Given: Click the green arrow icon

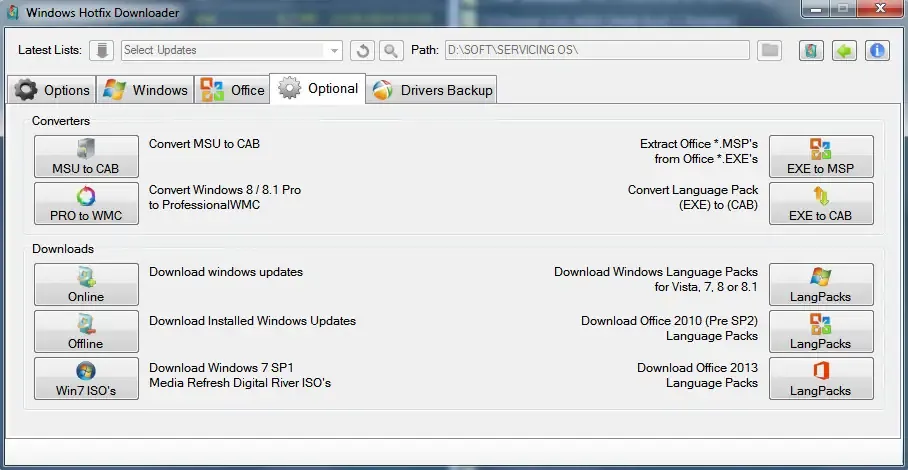Looking at the screenshot, I should pyautogui.click(x=844, y=50).
